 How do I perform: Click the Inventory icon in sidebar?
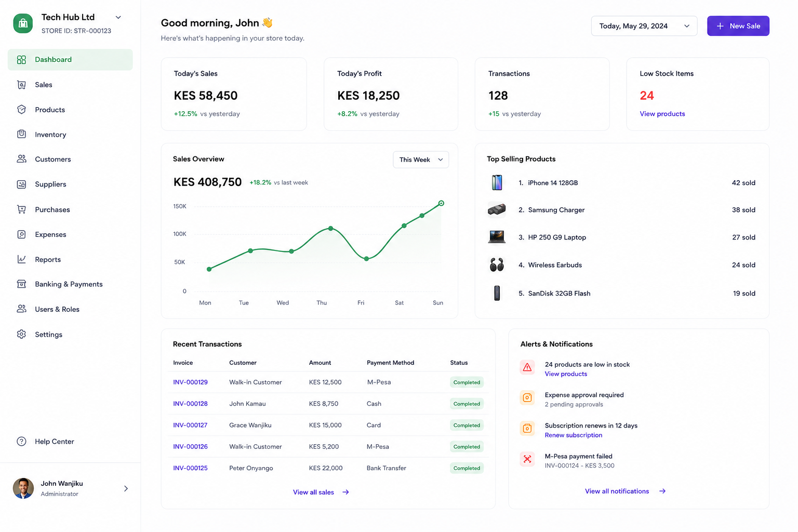pos(21,134)
